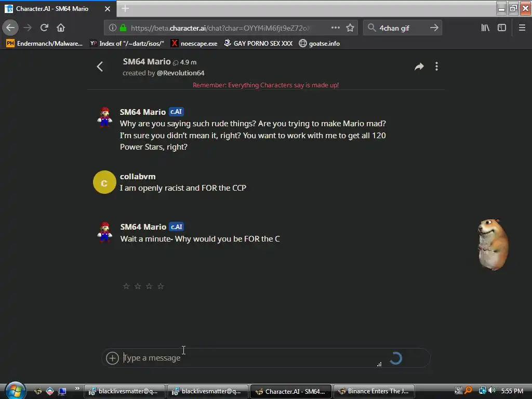532x399 pixels.
Task: Bookmark this page with the star icon
Action: click(350, 28)
